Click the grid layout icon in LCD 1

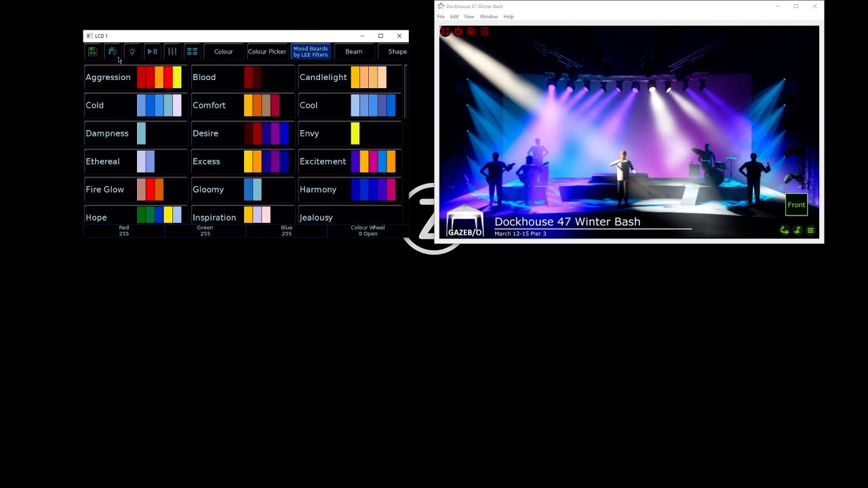(x=192, y=52)
